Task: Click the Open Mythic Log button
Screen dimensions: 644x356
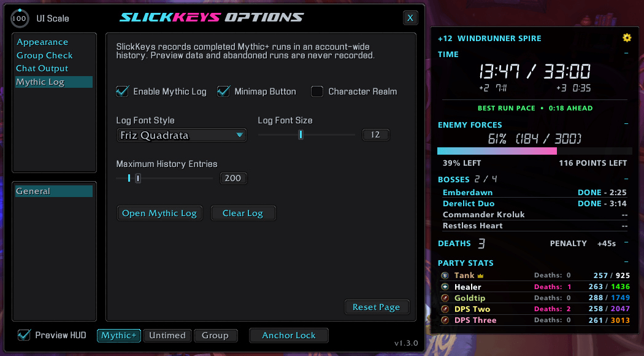Action: 159,213
